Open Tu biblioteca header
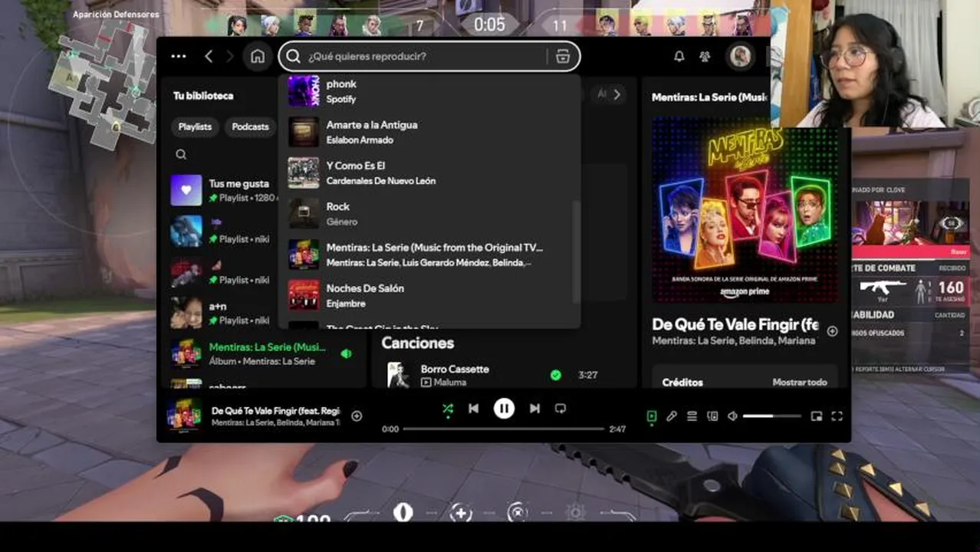 (203, 96)
